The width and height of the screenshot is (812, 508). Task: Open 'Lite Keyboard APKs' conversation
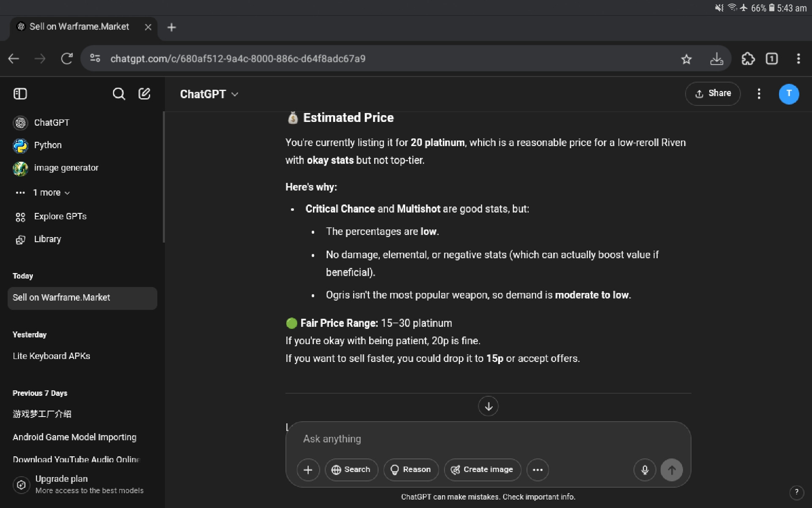pos(82,356)
